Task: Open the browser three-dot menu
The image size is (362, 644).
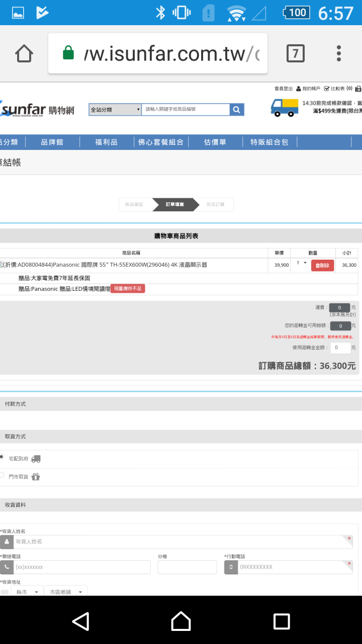Action: coord(339,53)
